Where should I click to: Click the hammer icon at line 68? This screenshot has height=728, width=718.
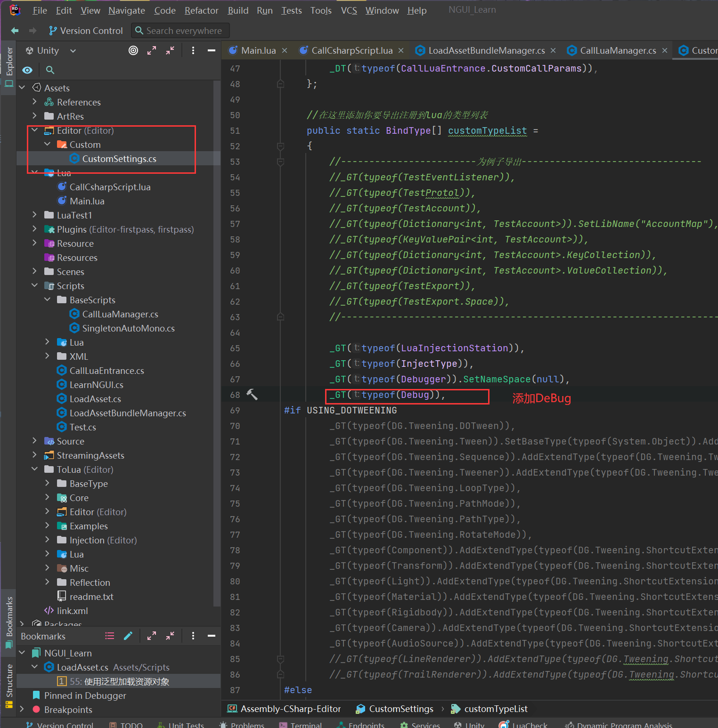(252, 395)
